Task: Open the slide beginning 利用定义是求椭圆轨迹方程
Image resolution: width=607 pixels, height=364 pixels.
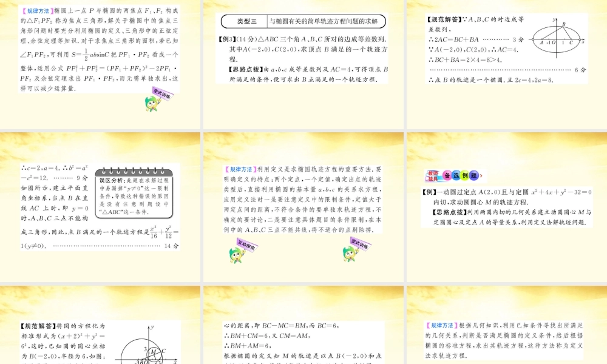Action: point(303,207)
